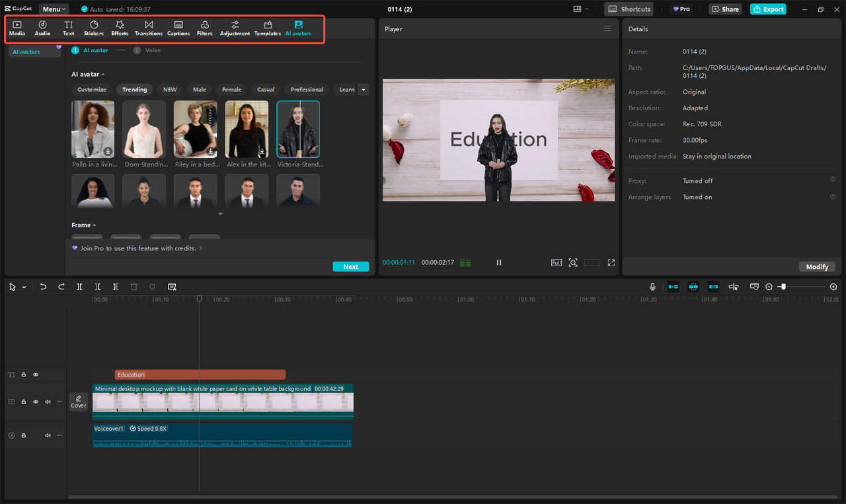
Task: Lock the Voiceover1 audio track
Action: click(23, 435)
